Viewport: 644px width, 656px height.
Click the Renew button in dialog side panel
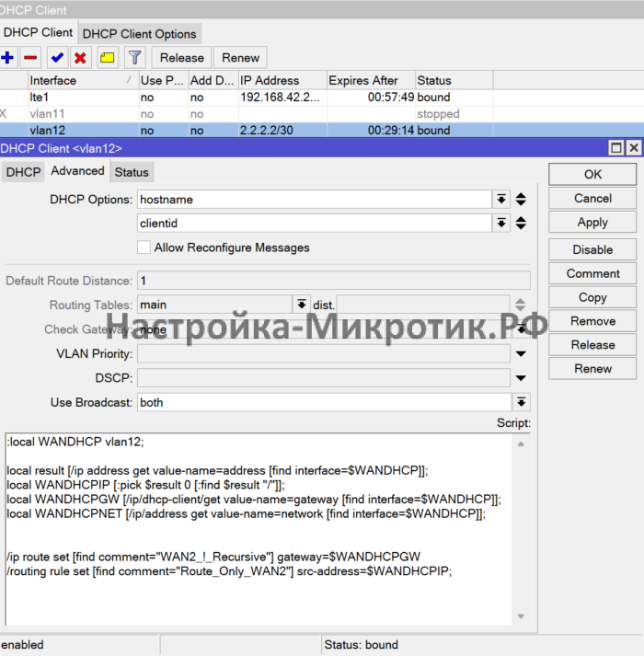pyautogui.click(x=592, y=369)
